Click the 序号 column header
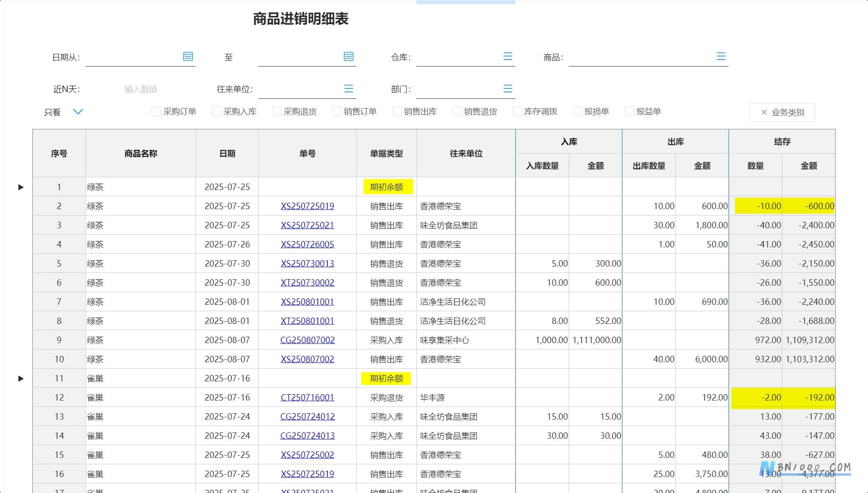The image size is (868, 493). coord(59,154)
